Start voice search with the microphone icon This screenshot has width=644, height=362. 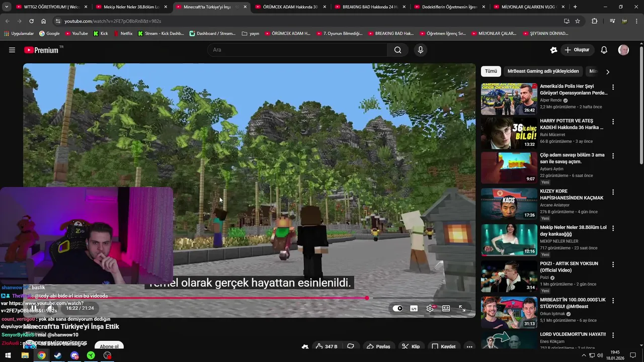point(421,50)
